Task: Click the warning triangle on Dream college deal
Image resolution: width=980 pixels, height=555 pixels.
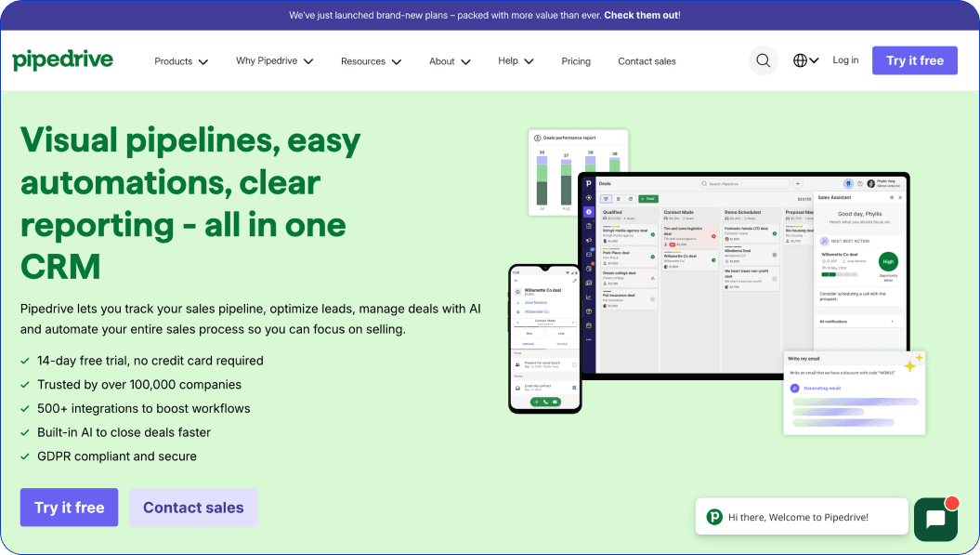Action: [x=652, y=279]
